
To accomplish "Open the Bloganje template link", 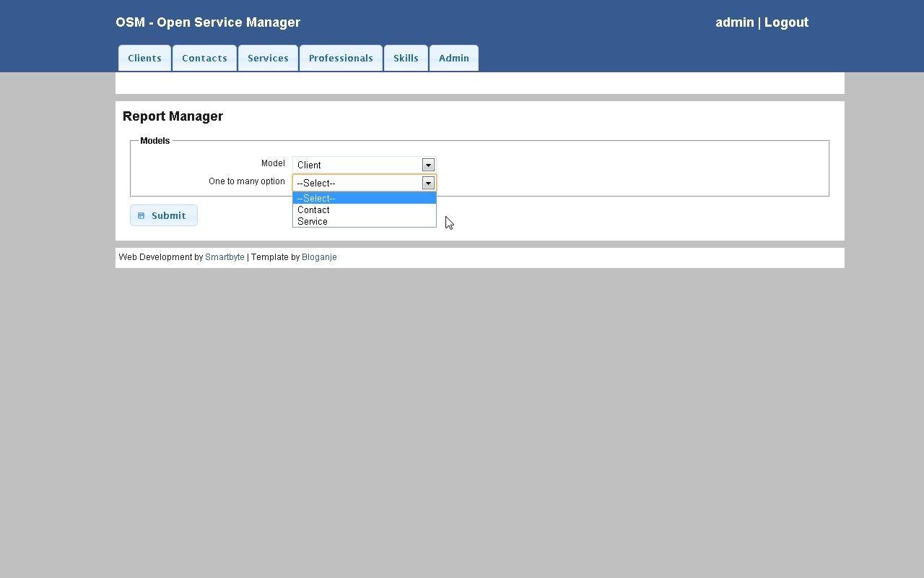I will tap(319, 256).
